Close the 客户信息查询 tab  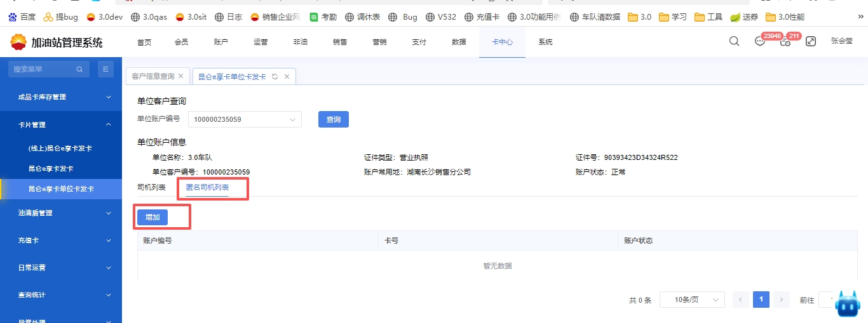coord(180,76)
